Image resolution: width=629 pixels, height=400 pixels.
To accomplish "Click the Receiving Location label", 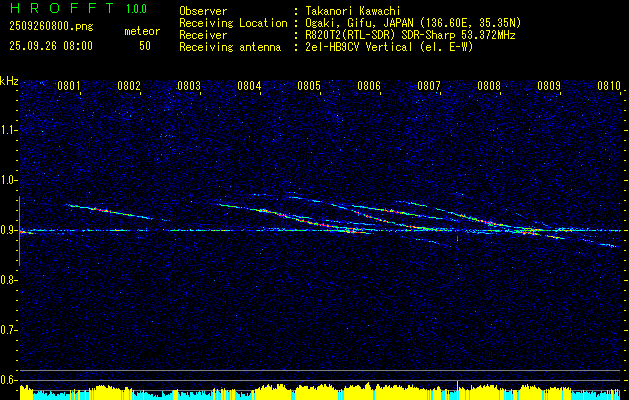I will [x=233, y=23].
